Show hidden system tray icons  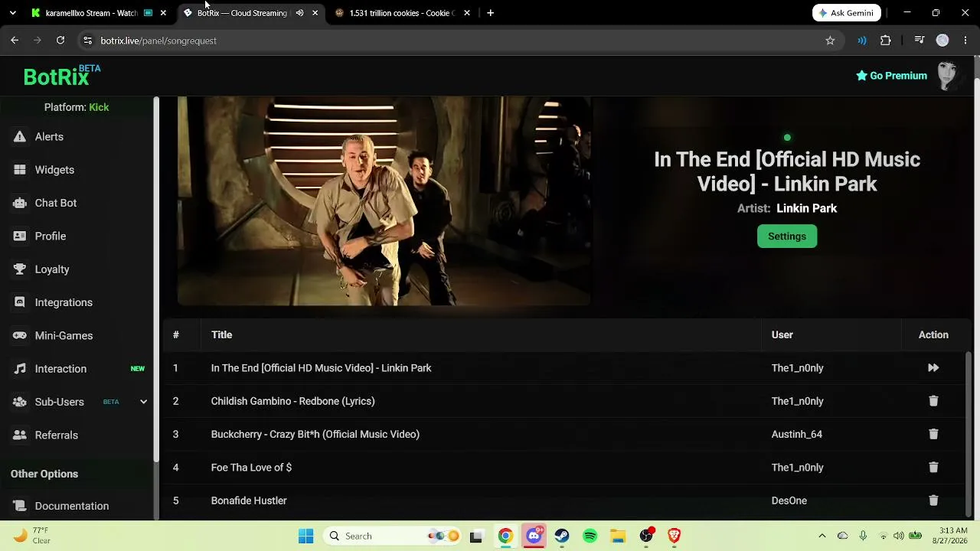[822, 536]
